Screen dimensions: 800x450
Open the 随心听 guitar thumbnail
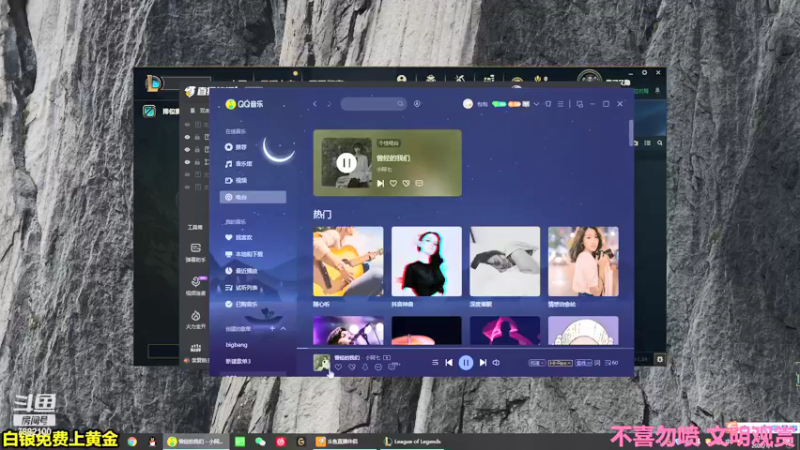tap(348, 261)
